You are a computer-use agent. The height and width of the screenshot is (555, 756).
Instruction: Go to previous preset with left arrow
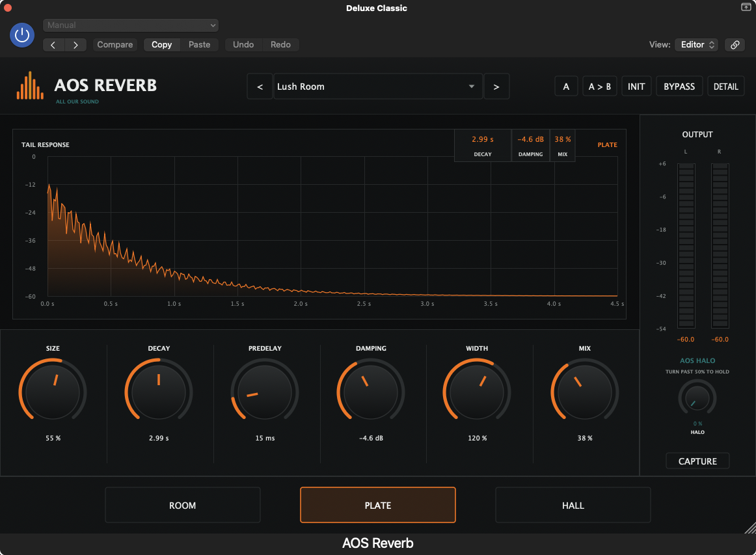tap(53, 45)
